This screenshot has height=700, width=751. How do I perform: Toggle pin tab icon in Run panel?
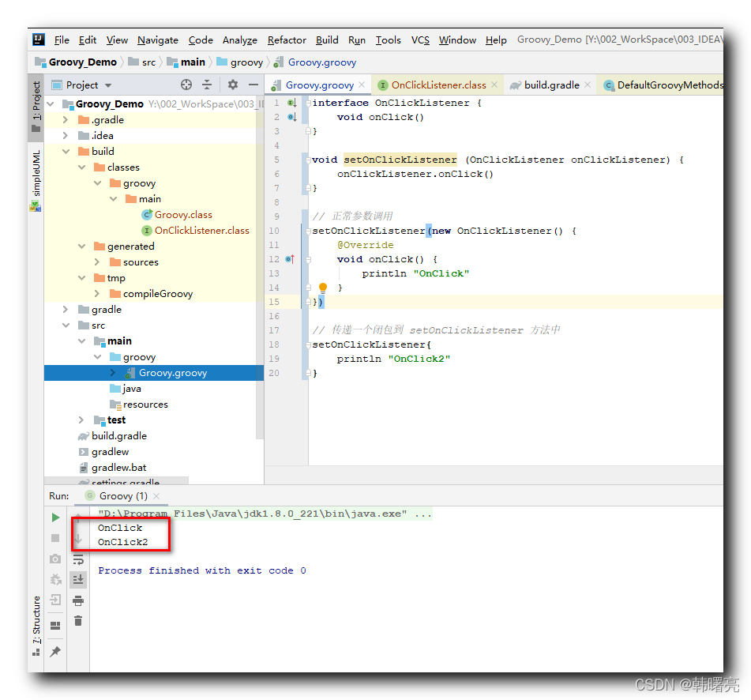55,651
